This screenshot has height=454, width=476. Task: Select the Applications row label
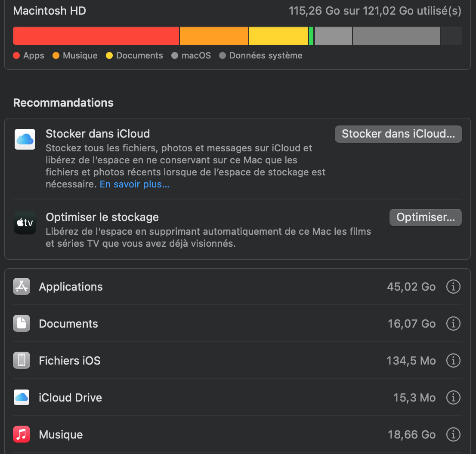pyautogui.click(x=71, y=287)
